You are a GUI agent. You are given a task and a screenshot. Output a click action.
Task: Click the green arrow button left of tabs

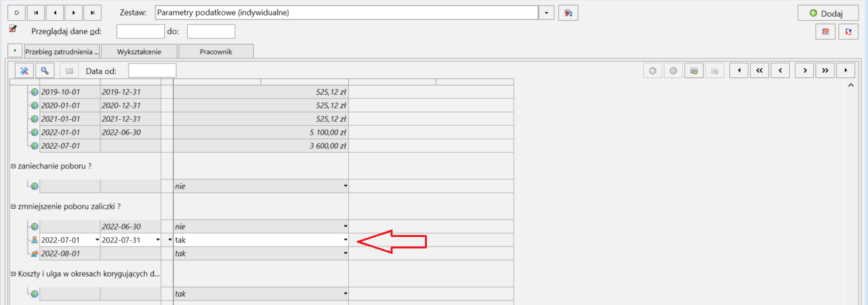coord(15,50)
